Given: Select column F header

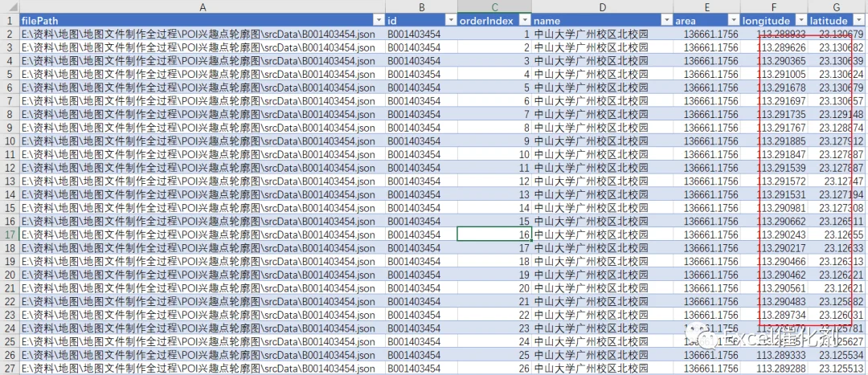Looking at the screenshot, I should click(773, 6).
